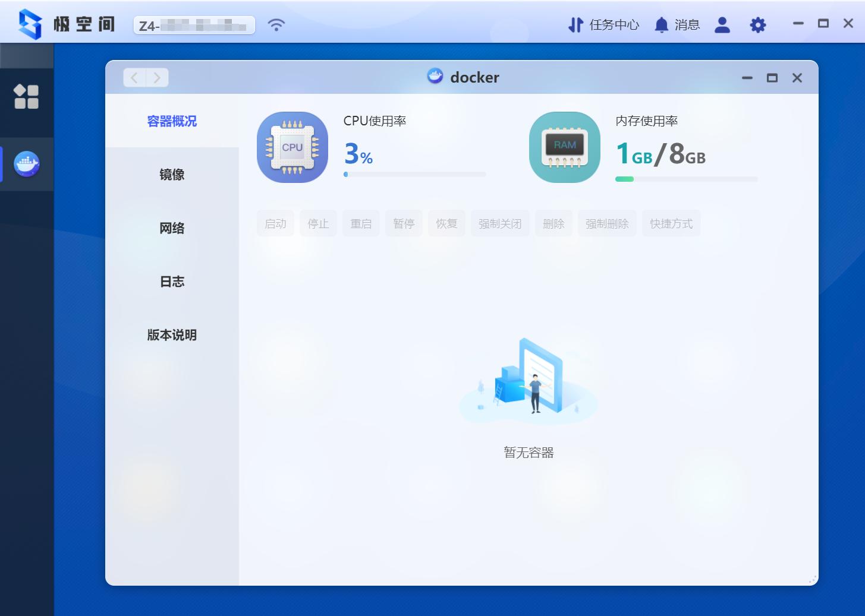
Task: View the 日志 logs page
Action: tap(172, 282)
